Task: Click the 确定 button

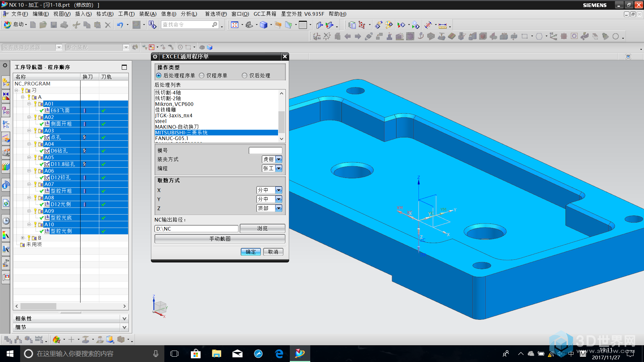Action: point(251,252)
